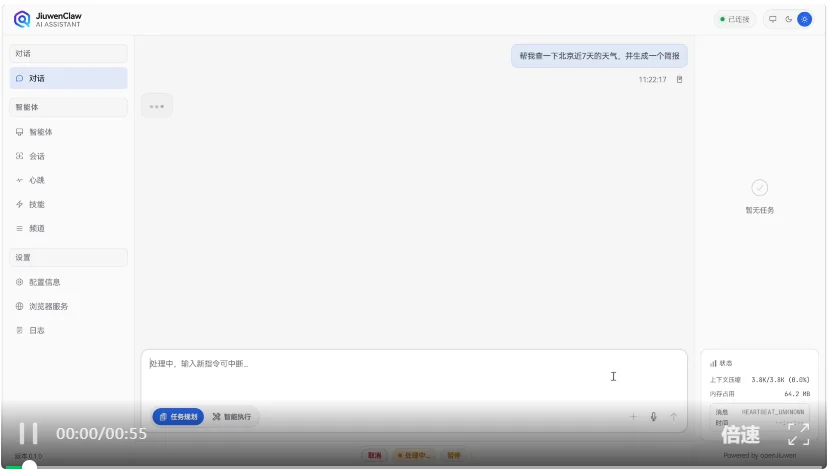Click the 版本 0.1.0 version text
This screenshot has width=829, height=469.
click(28, 456)
